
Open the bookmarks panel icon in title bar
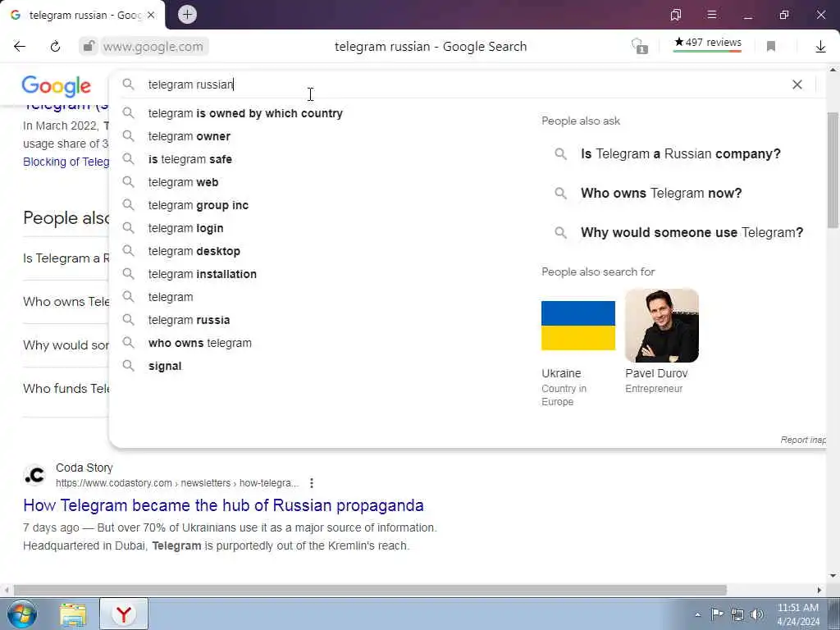(x=676, y=15)
